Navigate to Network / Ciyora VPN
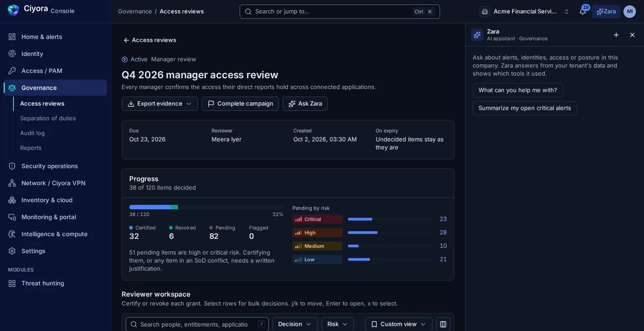Viewport: 644px width, 331px height. [x=55, y=183]
